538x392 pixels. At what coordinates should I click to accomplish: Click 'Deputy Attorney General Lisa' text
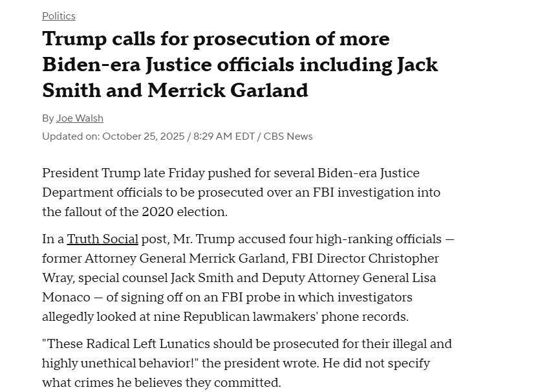pyautogui.click(x=349, y=278)
